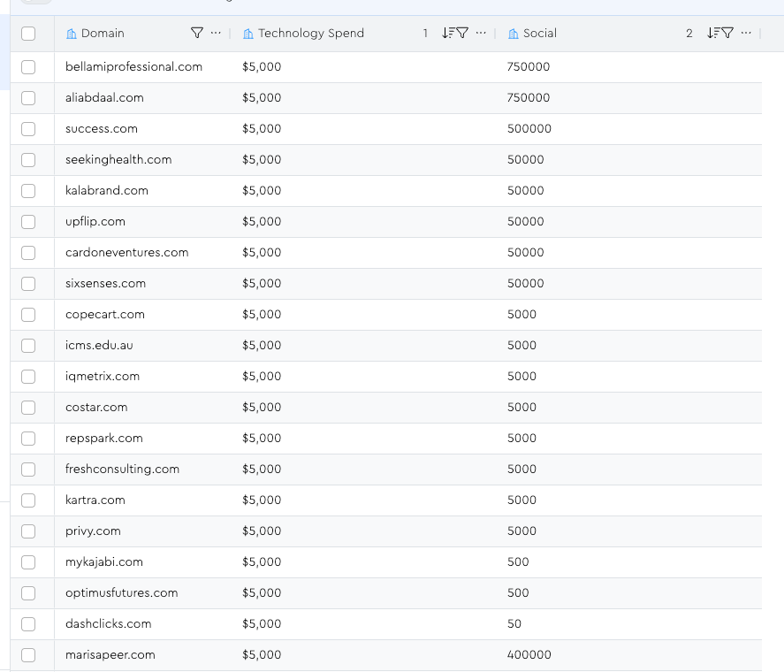Click the aliabdaal.com domain cell

104,98
